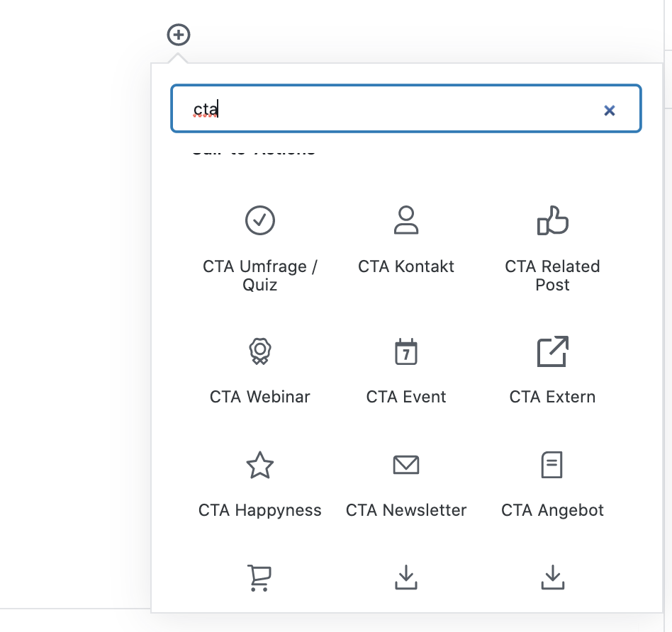Select the CTA Extern external-link icon
The width and height of the screenshot is (672, 632).
pos(552,351)
